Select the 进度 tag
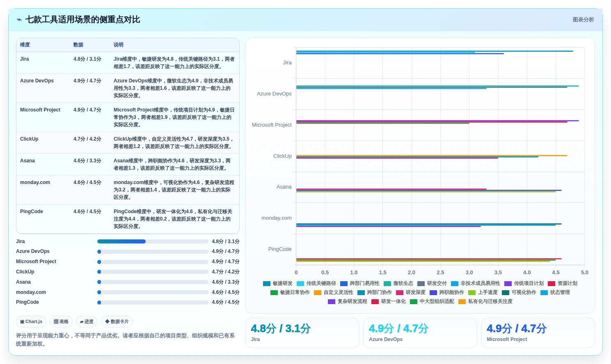This screenshot has width=611, height=364. pyautogui.click(x=87, y=322)
